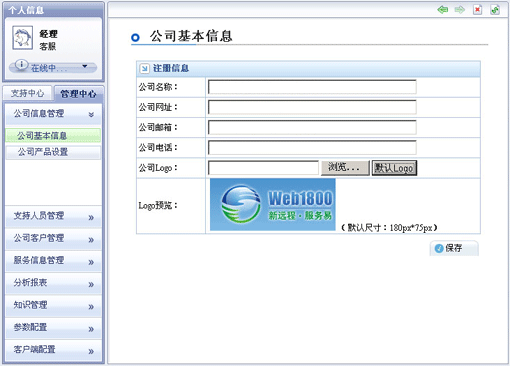510x366 pixels.
Task: Click the info icon in status bar
Action: click(x=22, y=64)
